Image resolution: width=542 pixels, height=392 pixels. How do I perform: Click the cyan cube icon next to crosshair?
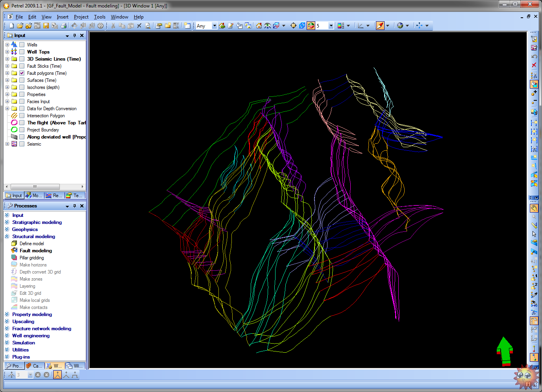302,26
